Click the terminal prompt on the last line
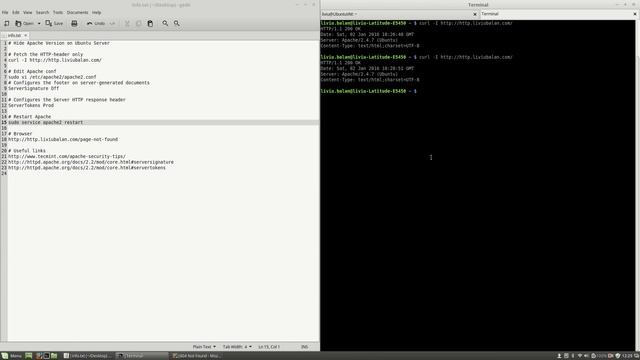Viewport: 640px width, 360px height. click(369, 91)
